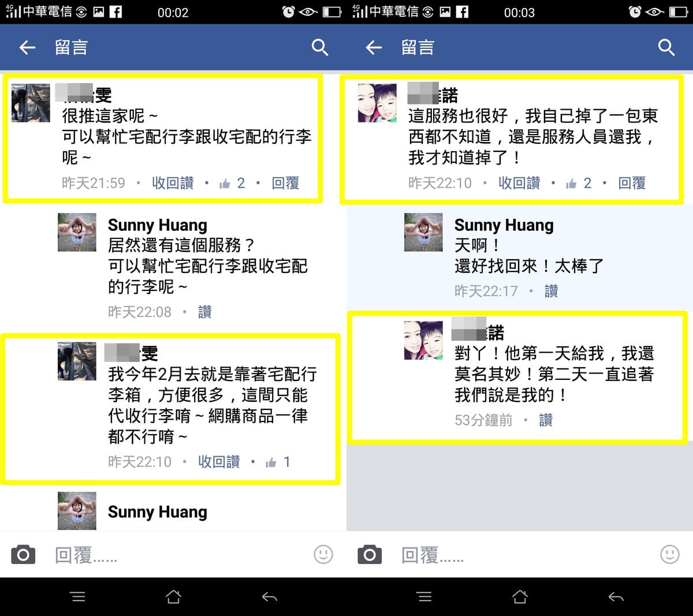
Task: Open search magnifier in right screen header
Action: click(x=666, y=47)
